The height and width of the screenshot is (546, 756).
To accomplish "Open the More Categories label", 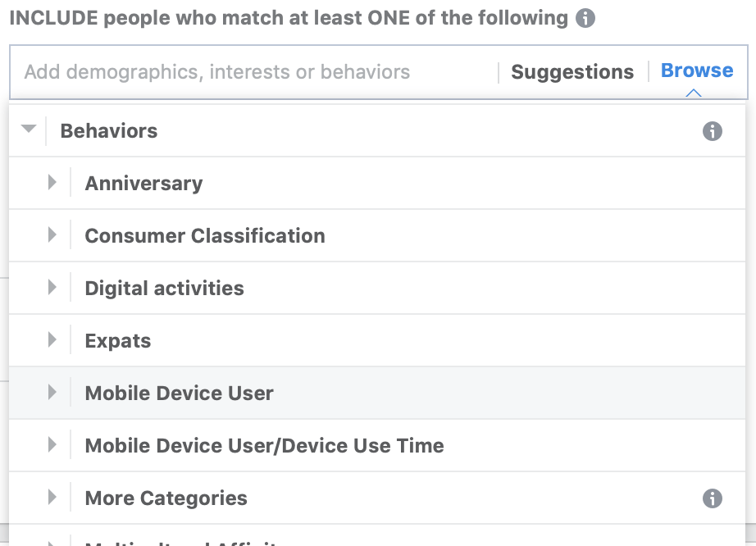I will coord(166,498).
